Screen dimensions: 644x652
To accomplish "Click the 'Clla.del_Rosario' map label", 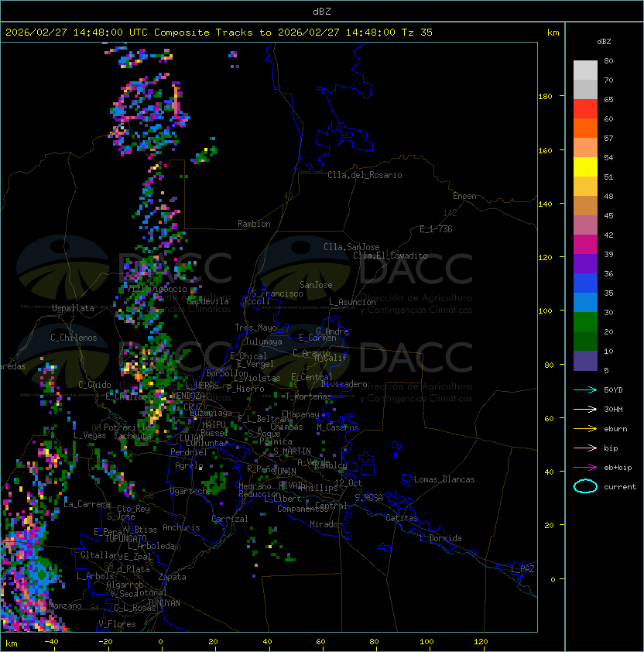I will (x=365, y=175).
